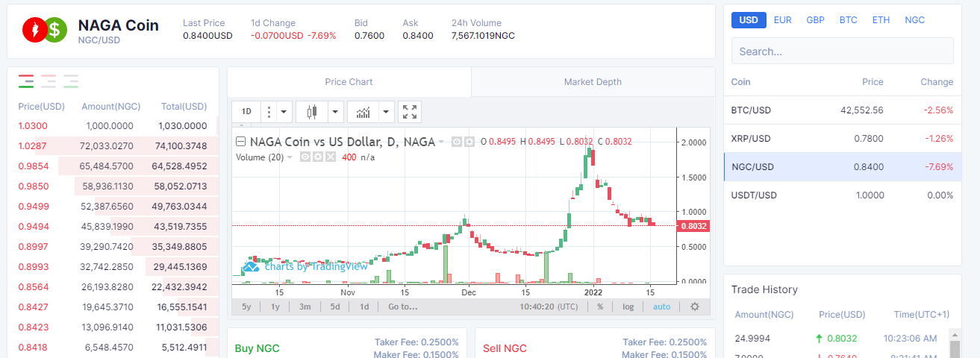Screen dimensions: 980x358
Task: Select the BTC currency tab
Action: 849,20
